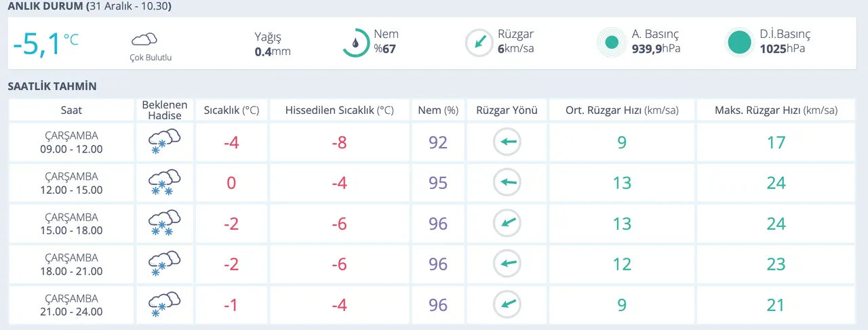Click the Saat column header
The width and height of the screenshot is (868, 330).
tap(71, 110)
